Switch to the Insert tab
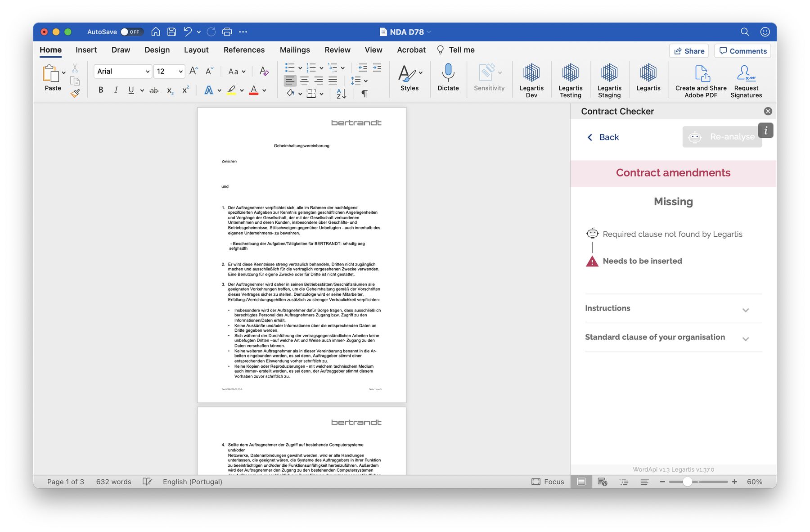 [x=86, y=50]
